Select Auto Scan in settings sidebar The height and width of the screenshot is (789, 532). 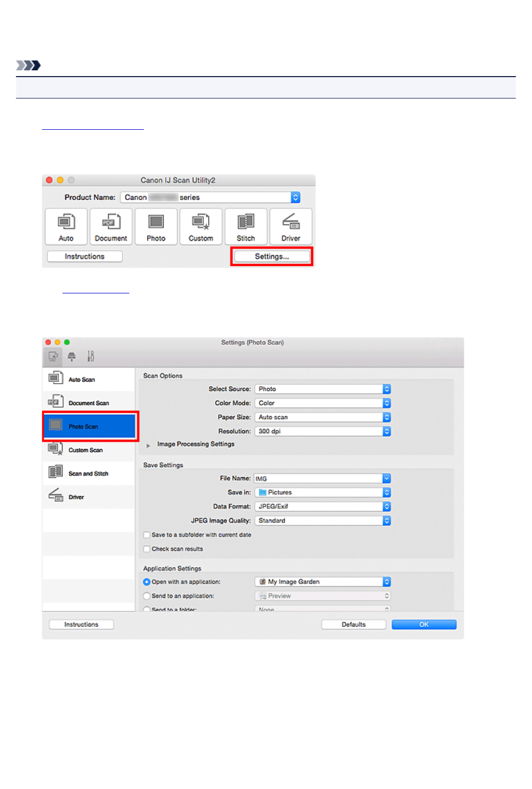point(89,379)
